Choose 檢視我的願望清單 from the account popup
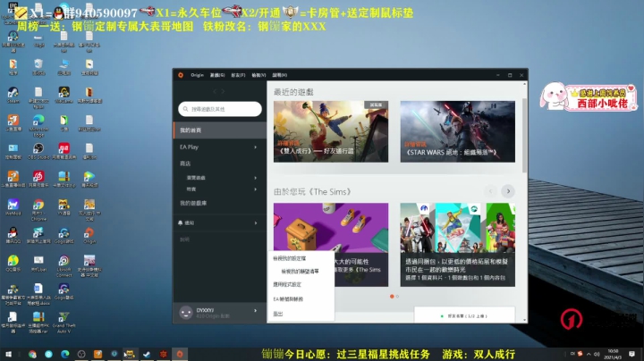This screenshot has width=644, height=361. tap(301, 271)
